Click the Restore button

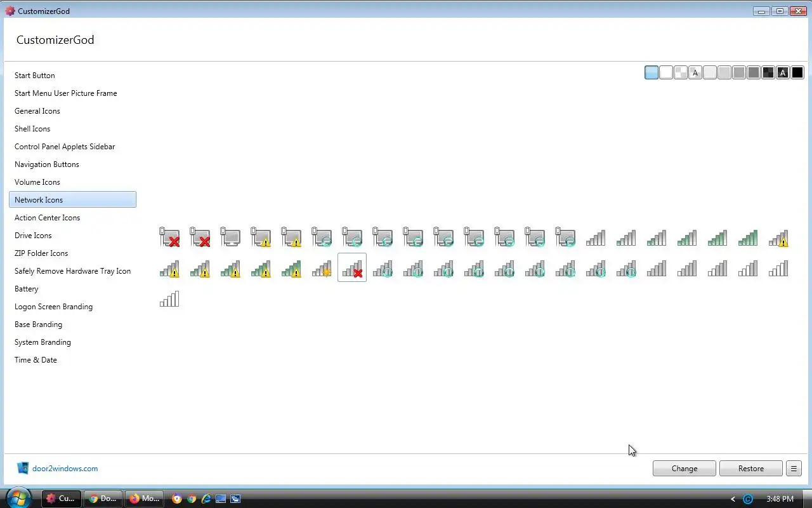751,468
